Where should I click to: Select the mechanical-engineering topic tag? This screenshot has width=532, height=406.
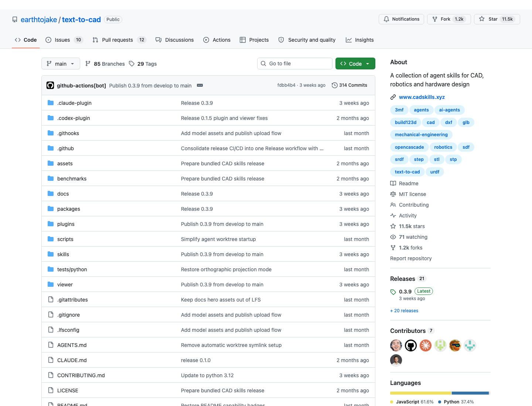(x=421, y=135)
